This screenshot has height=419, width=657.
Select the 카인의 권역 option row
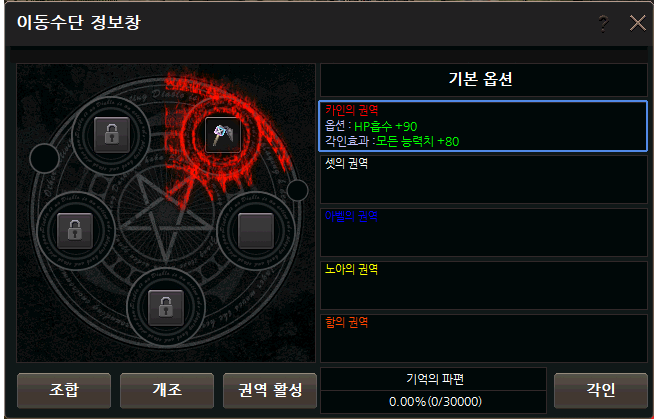(x=483, y=126)
